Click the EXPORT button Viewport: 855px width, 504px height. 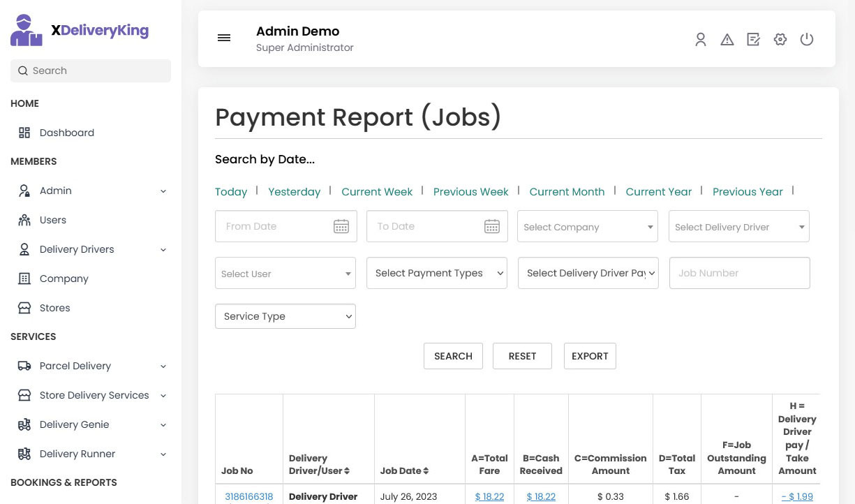tap(590, 356)
